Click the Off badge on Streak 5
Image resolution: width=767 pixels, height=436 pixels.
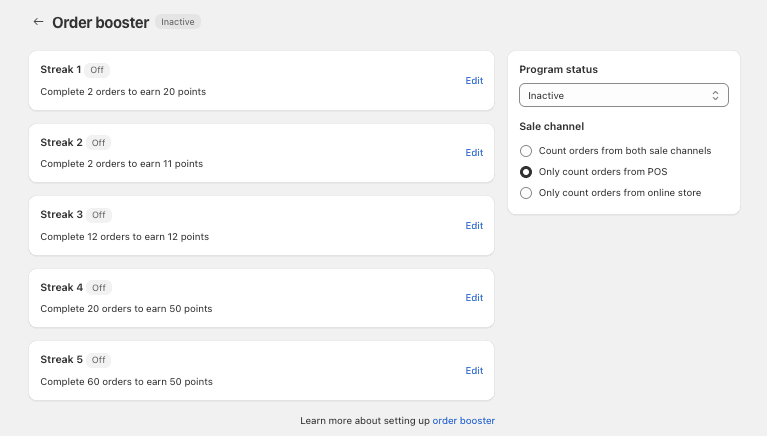98,360
